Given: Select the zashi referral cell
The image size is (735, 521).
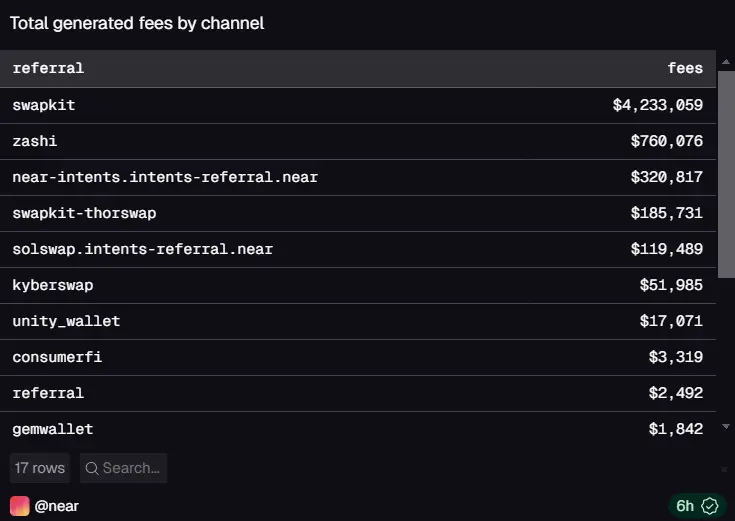Looking at the screenshot, I should point(35,141).
